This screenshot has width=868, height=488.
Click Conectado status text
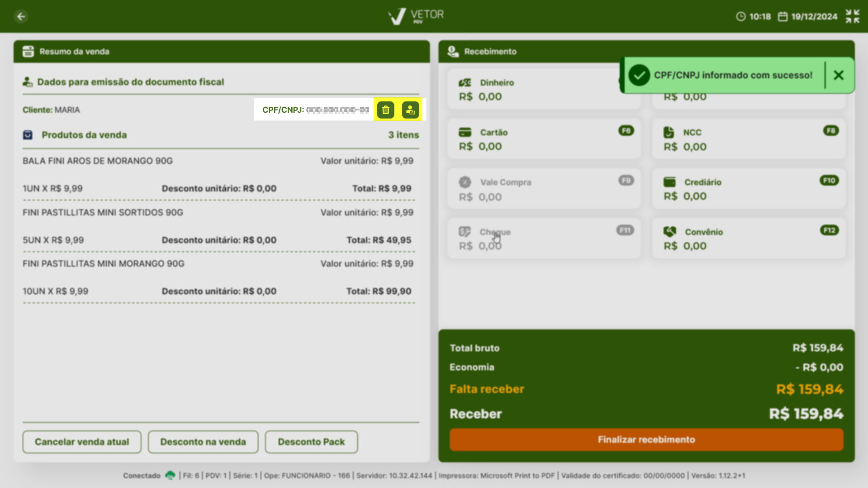(x=142, y=475)
